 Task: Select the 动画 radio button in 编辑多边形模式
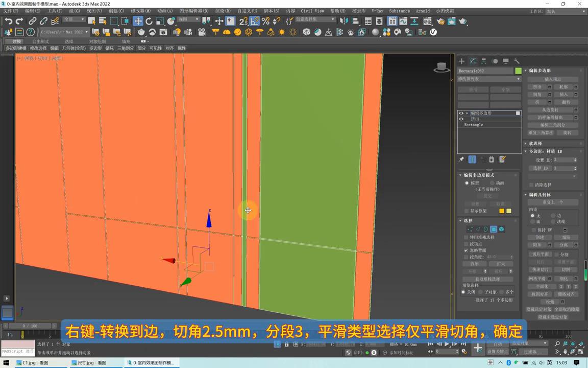click(x=492, y=183)
